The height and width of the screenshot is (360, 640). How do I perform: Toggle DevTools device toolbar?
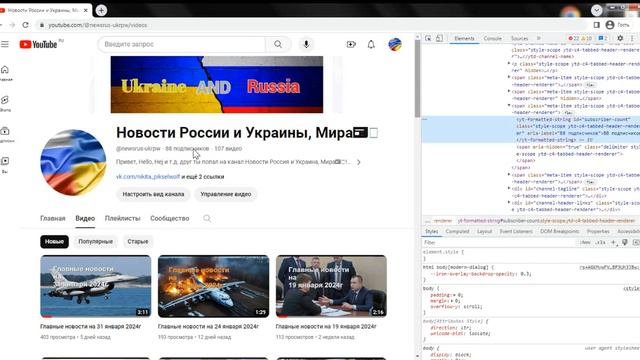pos(439,38)
